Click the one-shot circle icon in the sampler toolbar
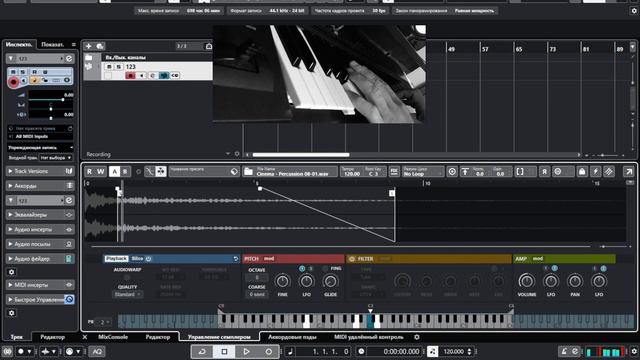This screenshot has width=640, height=360. (x=452, y=171)
